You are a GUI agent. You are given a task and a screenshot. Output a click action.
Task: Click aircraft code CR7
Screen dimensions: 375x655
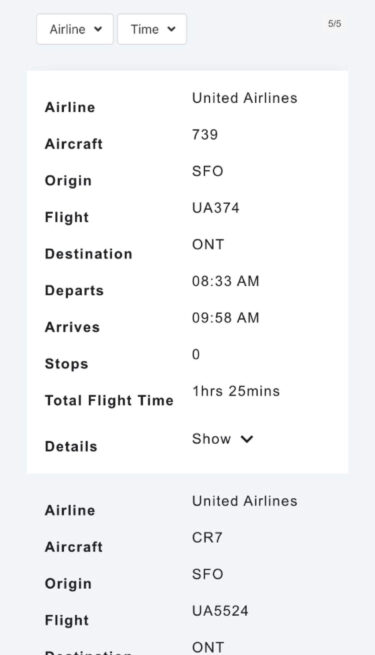pyautogui.click(x=207, y=538)
